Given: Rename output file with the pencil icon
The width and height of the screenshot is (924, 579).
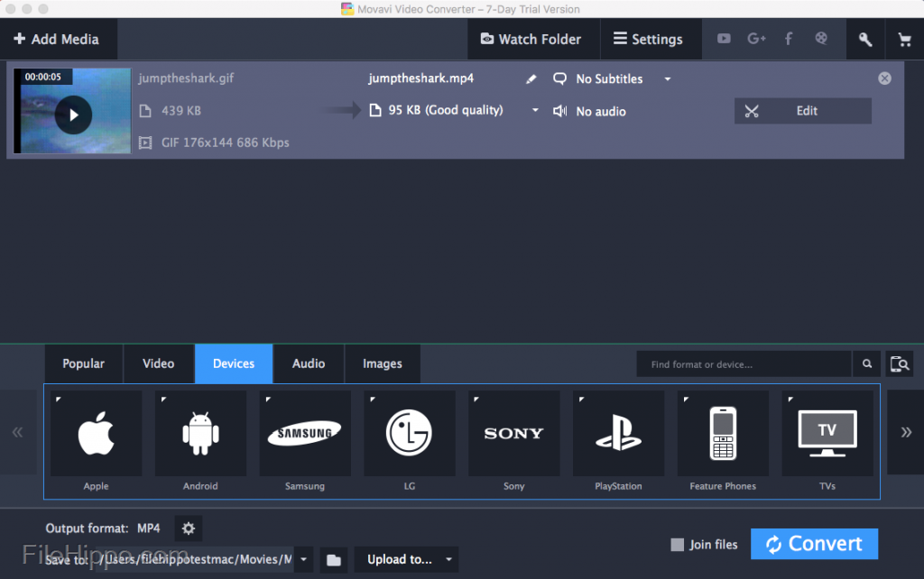Looking at the screenshot, I should (531, 79).
